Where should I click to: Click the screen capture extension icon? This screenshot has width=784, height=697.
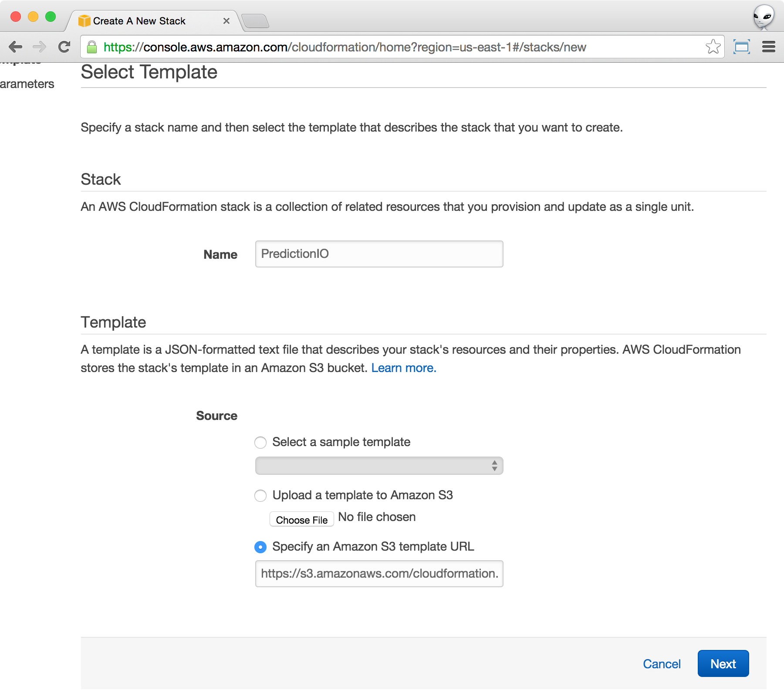click(x=741, y=47)
